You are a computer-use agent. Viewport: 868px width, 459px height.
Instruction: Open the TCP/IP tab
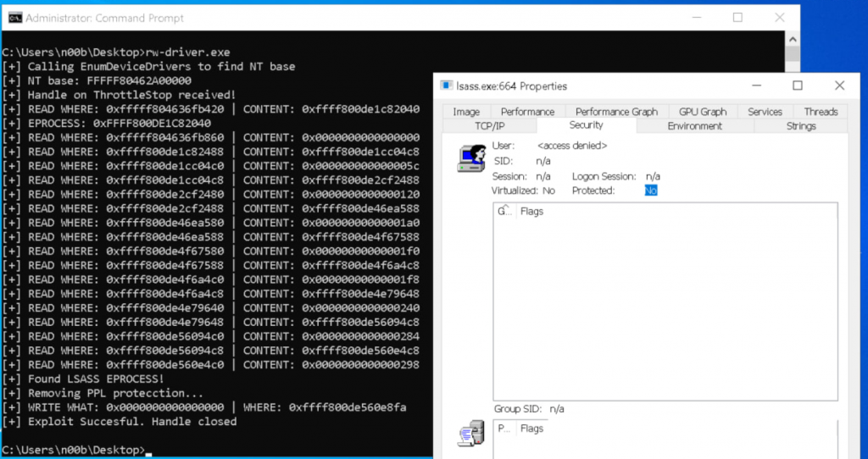(490, 126)
